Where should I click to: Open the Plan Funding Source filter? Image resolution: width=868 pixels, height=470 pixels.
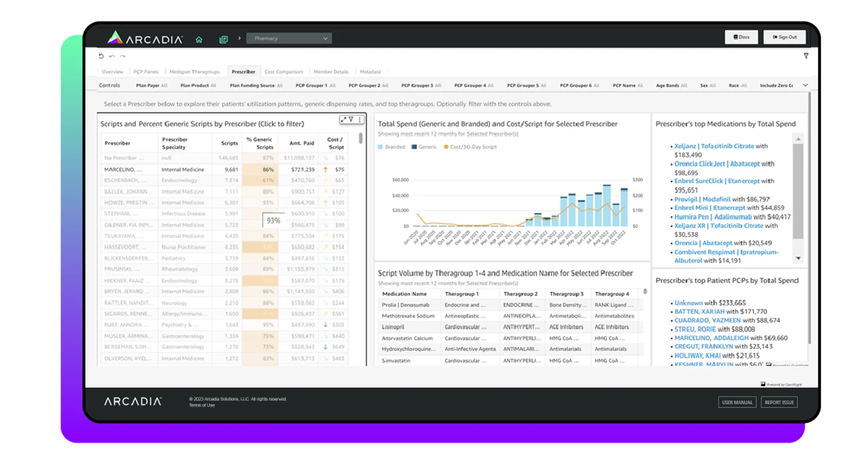click(256, 85)
